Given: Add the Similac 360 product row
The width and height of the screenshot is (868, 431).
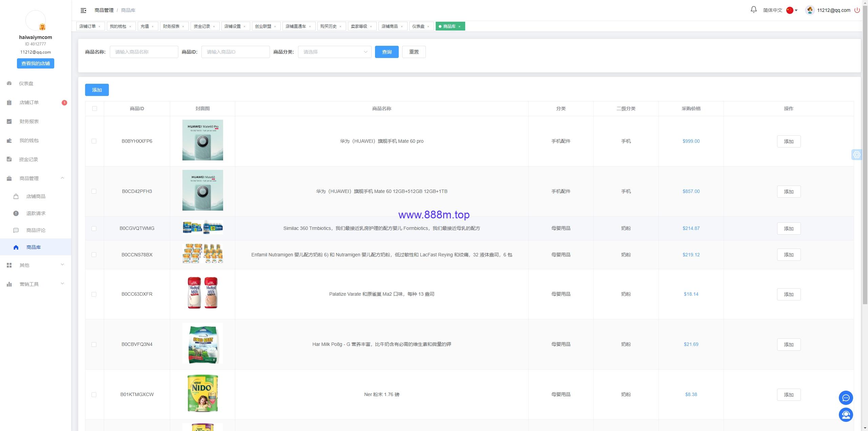Looking at the screenshot, I should pos(789,229).
